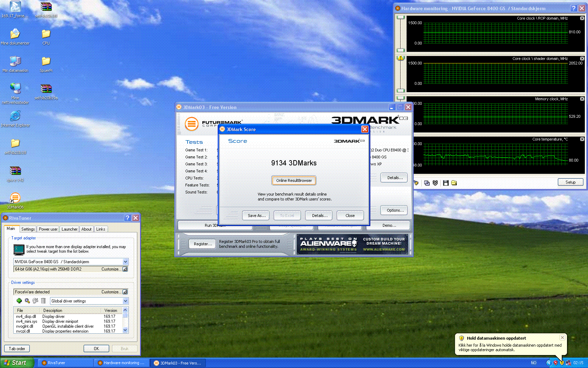Click Save As in the 3DMark Score dialog
Screen dimensions: 588x368
[x=256, y=216]
